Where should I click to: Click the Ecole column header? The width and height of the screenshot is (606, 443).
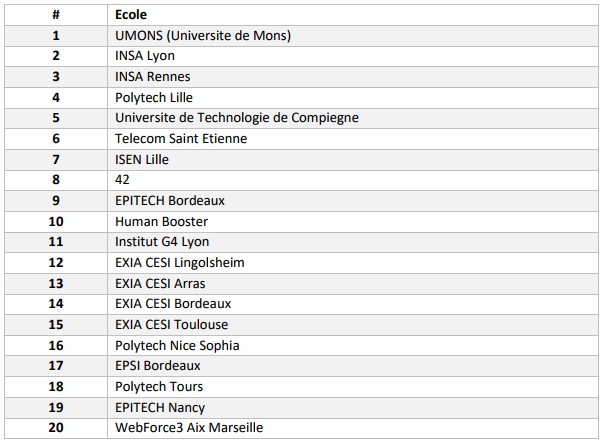(x=131, y=15)
